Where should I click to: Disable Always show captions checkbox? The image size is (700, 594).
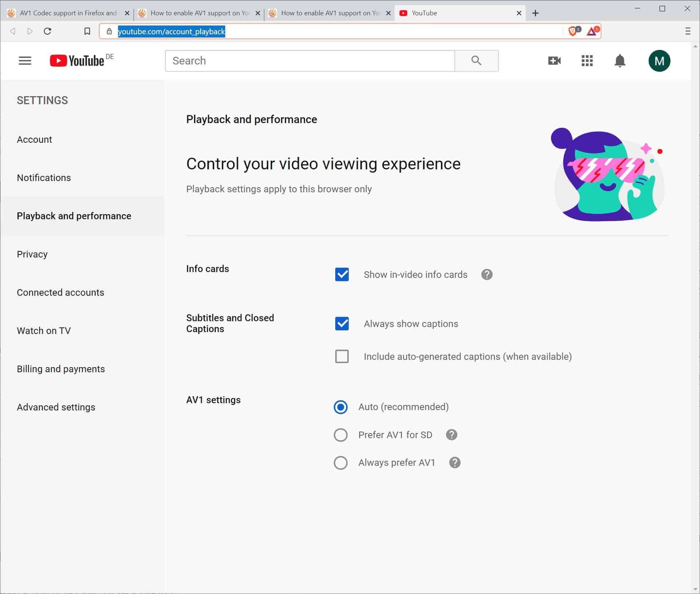tap(342, 324)
